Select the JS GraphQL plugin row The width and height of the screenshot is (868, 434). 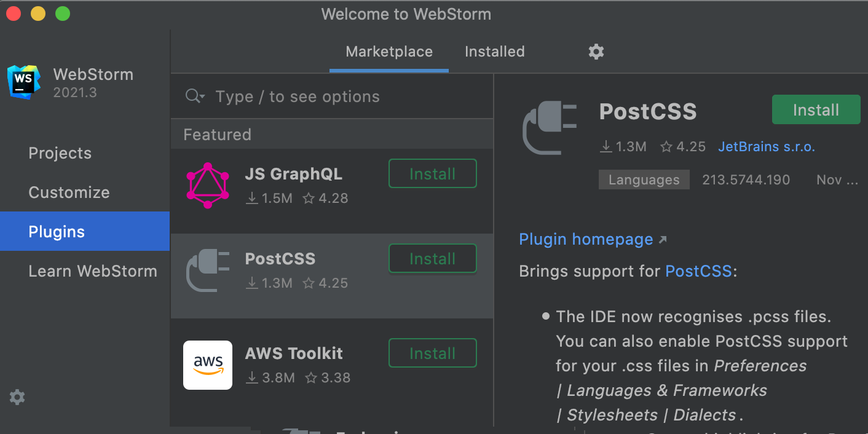332,191
